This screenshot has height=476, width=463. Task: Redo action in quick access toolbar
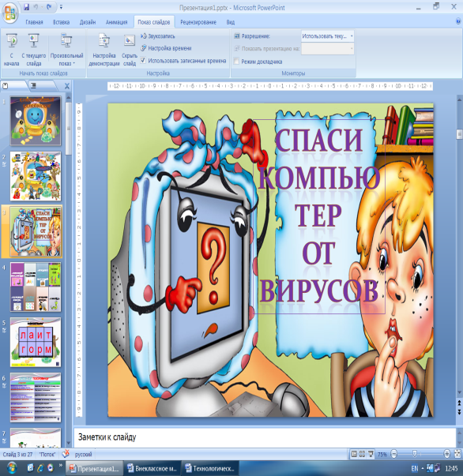tap(49, 6)
